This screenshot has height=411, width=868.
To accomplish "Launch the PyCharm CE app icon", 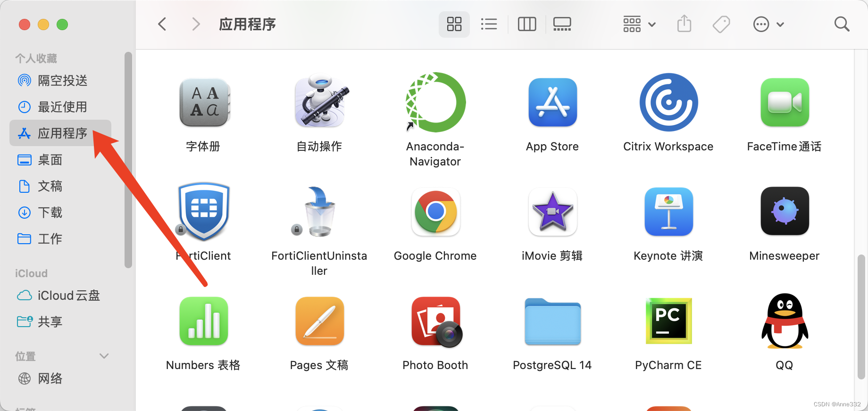I will pos(668,321).
